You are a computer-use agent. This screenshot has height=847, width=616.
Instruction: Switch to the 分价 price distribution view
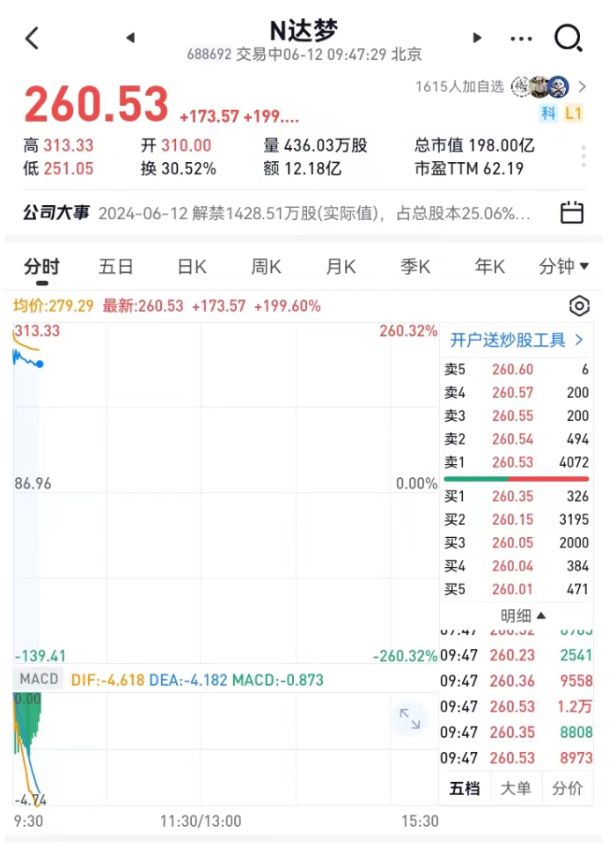pyautogui.click(x=567, y=788)
